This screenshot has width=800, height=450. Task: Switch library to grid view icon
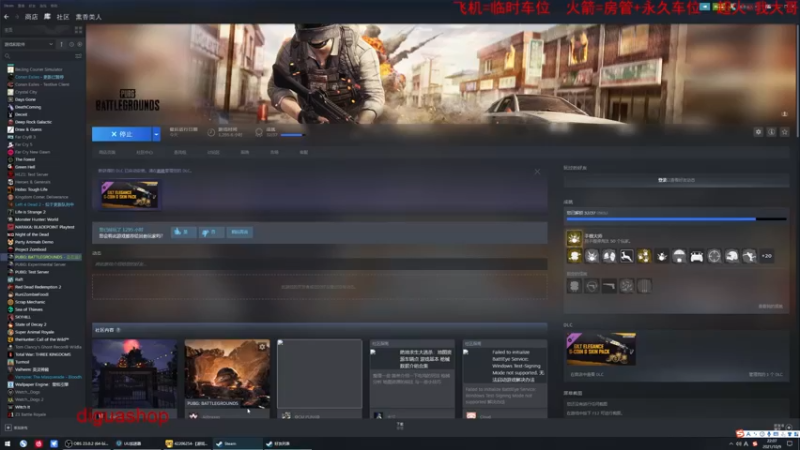coord(78,30)
